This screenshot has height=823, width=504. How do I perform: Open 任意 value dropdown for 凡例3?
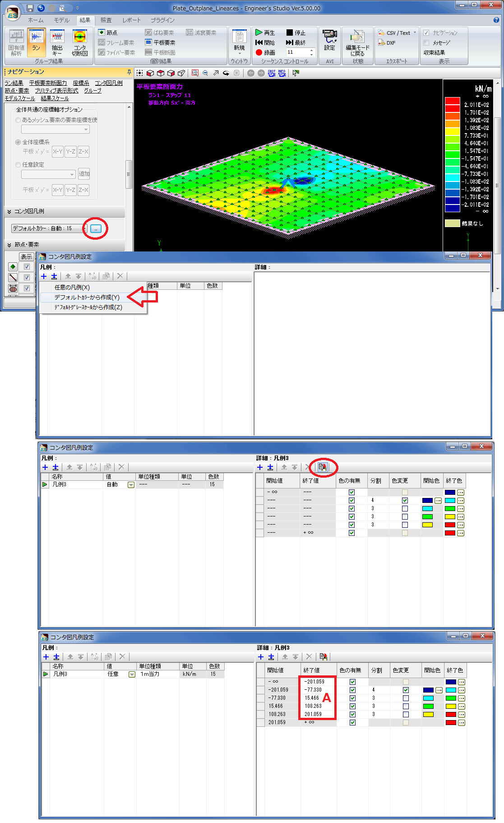coord(132,674)
